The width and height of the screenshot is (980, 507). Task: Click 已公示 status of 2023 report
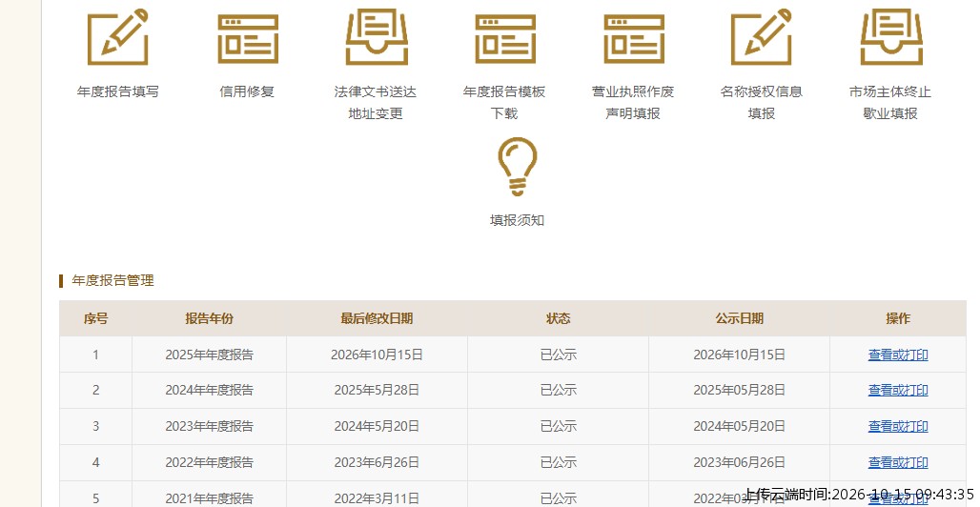(x=558, y=427)
